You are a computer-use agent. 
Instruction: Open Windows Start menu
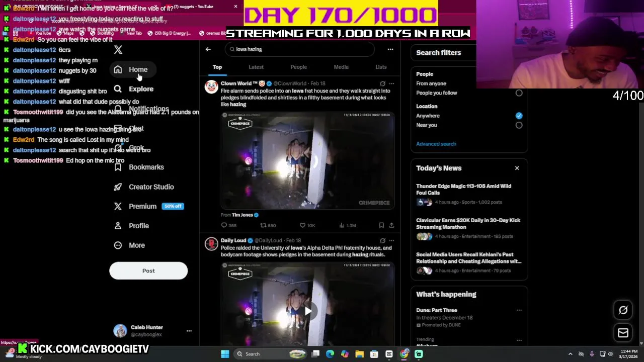(225, 354)
